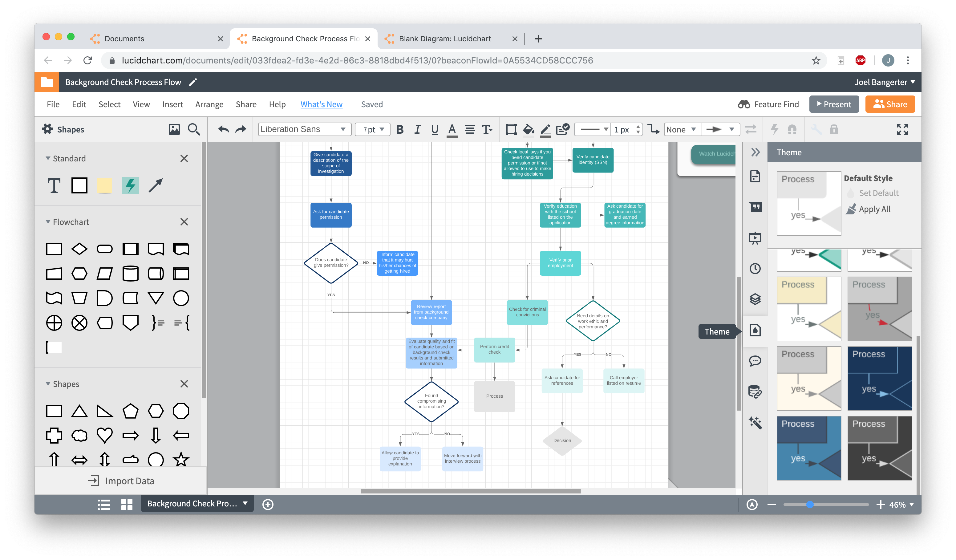Open the line endpoint arrow dropdown

(720, 129)
